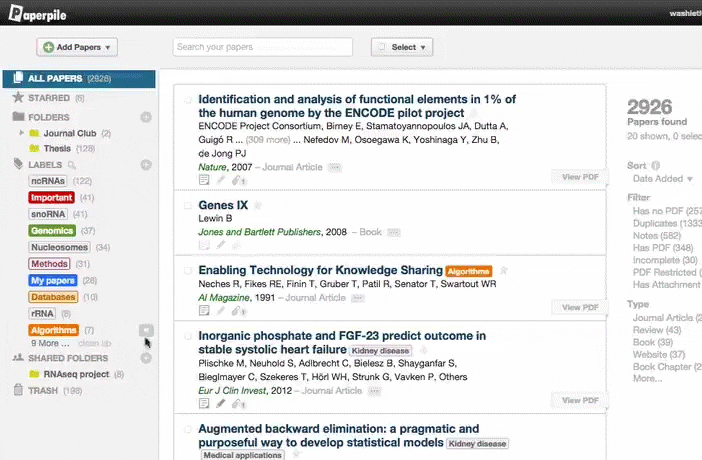Click the plus icon next to Shared Folders
Image resolution: width=702 pixels, height=460 pixels.
146,358
